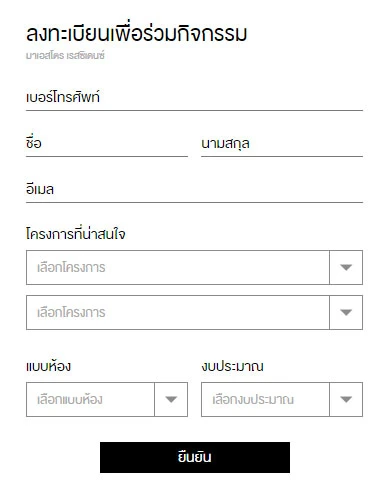The height and width of the screenshot is (486, 385).
Task: Click the ลงทะเบียนเพื่อร่วมกิจกรรม heading
Action: 136,33
